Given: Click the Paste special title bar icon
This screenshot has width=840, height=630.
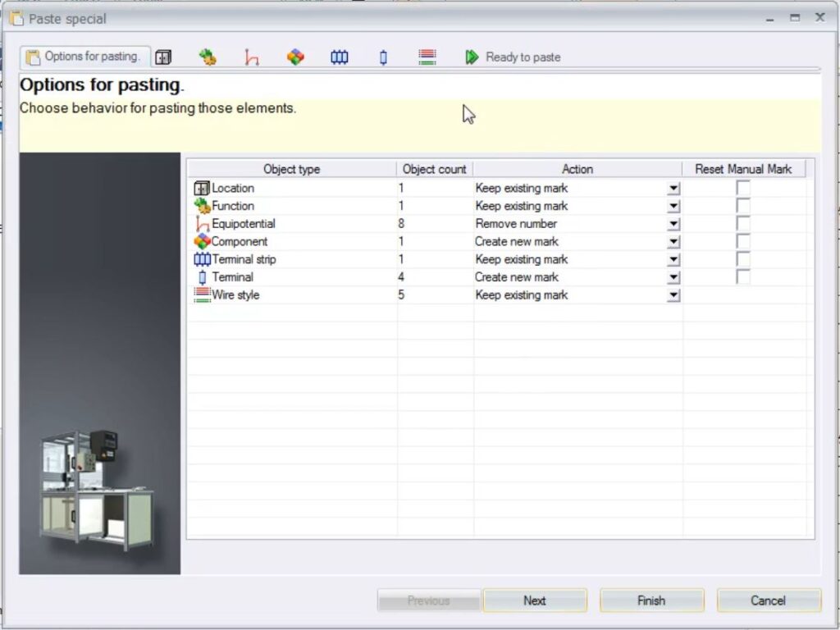Looking at the screenshot, I should (16, 19).
